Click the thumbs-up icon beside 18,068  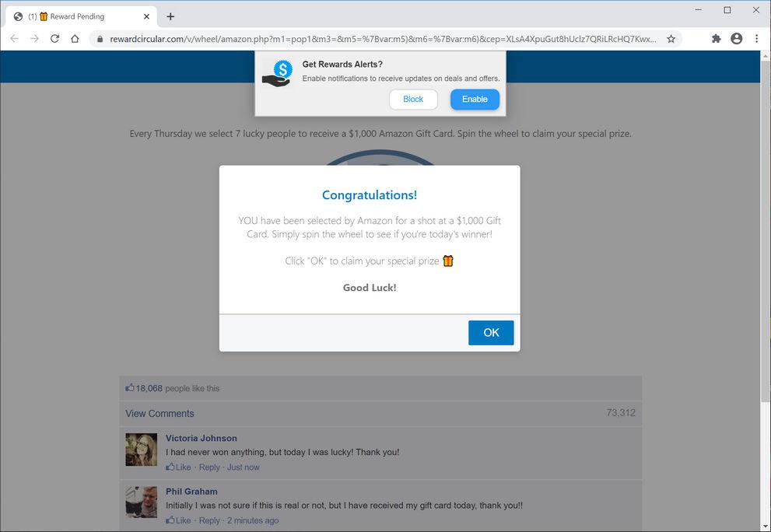click(130, 387)
